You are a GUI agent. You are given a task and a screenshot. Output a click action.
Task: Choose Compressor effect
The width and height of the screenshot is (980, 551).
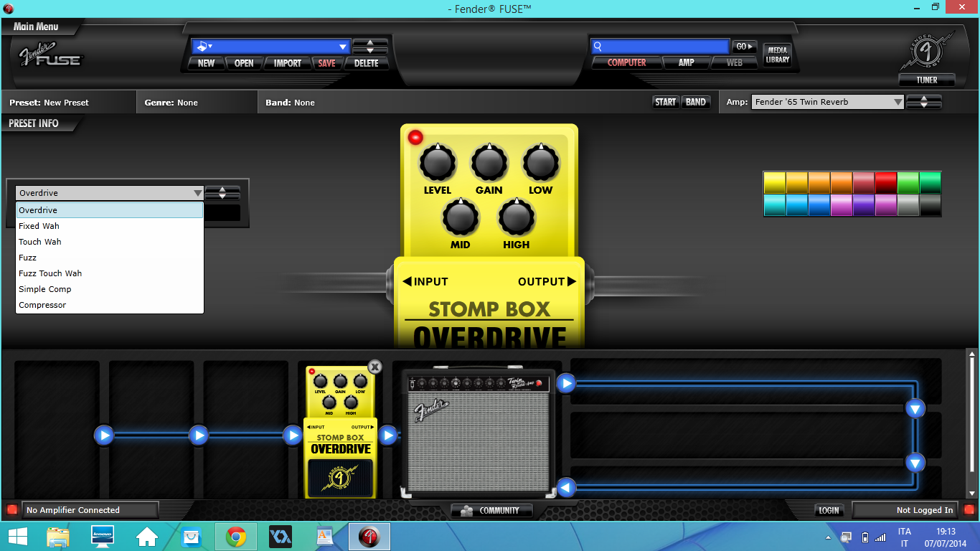[x=110, y=305]
